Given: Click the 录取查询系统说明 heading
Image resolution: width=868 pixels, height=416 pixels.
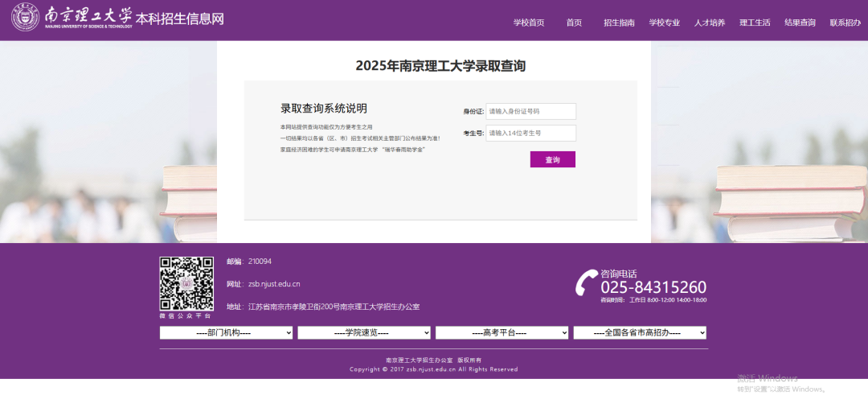Looking at the screenshot, I should point(323,109).
